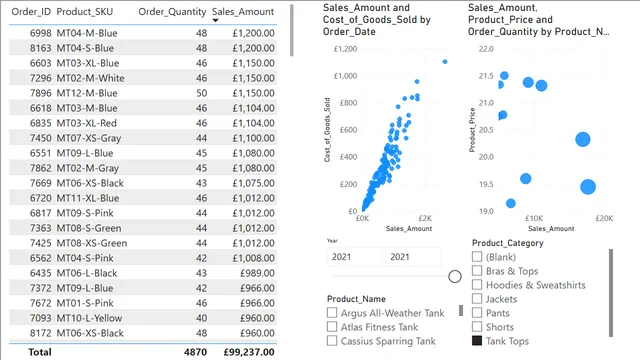Image resolution: width=640 pixels, height=360 pixels.
Task: Toggle the Shorts category checkbox
Action: (477, 327)
